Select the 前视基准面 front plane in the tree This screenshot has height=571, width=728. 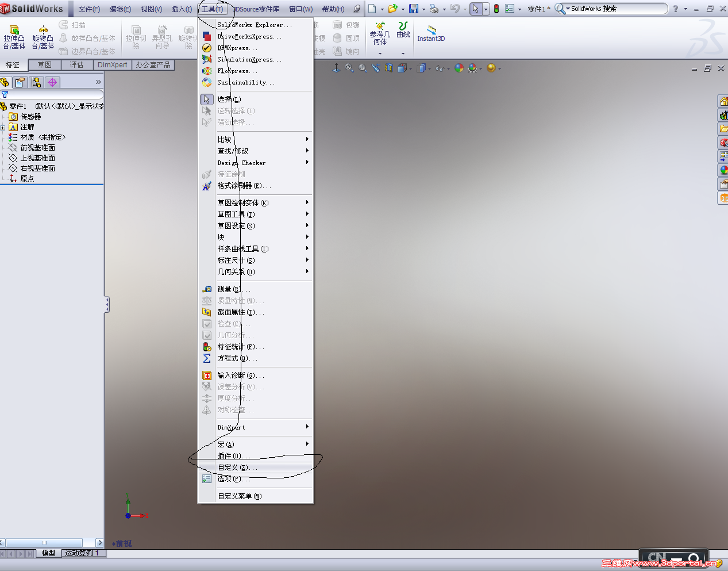38,148
